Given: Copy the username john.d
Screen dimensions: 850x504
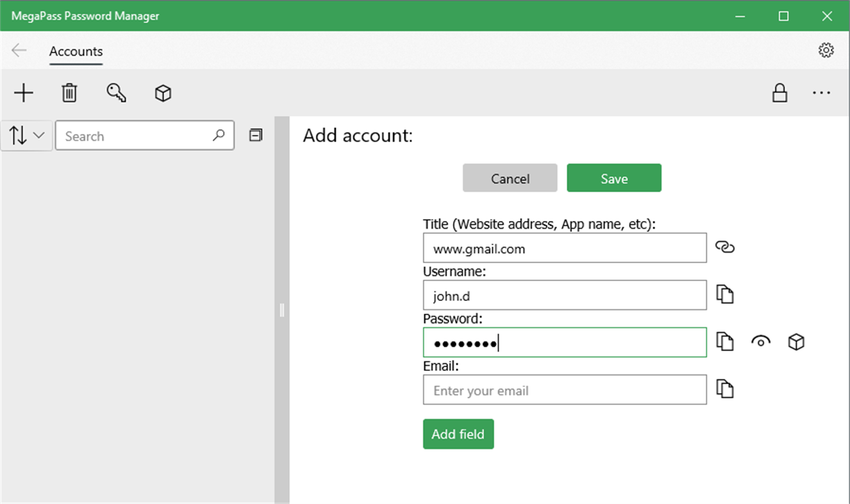Looking at the screenshot, I should (x=725, y=295).
